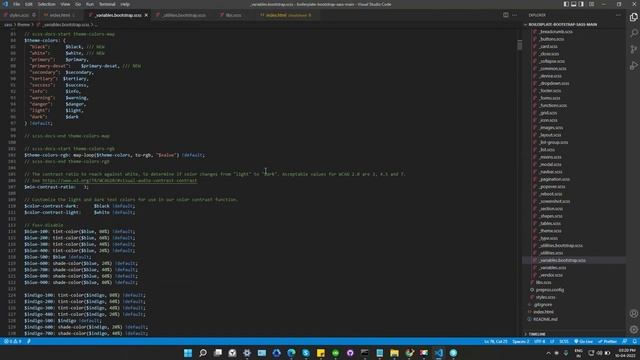This screenshot has width=640, height=360.
Task: Open the Selection menu
Action: [x=47, y=4]
